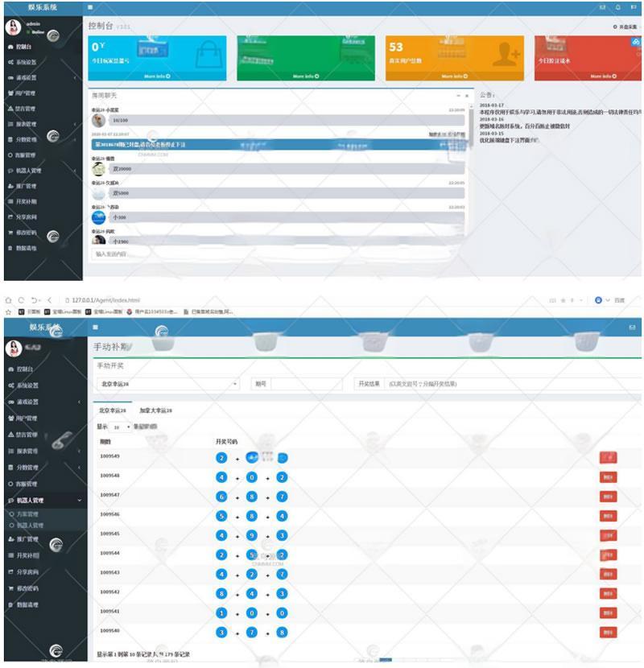Click the browser refresh icon beside the address bar

coord(21,299)
